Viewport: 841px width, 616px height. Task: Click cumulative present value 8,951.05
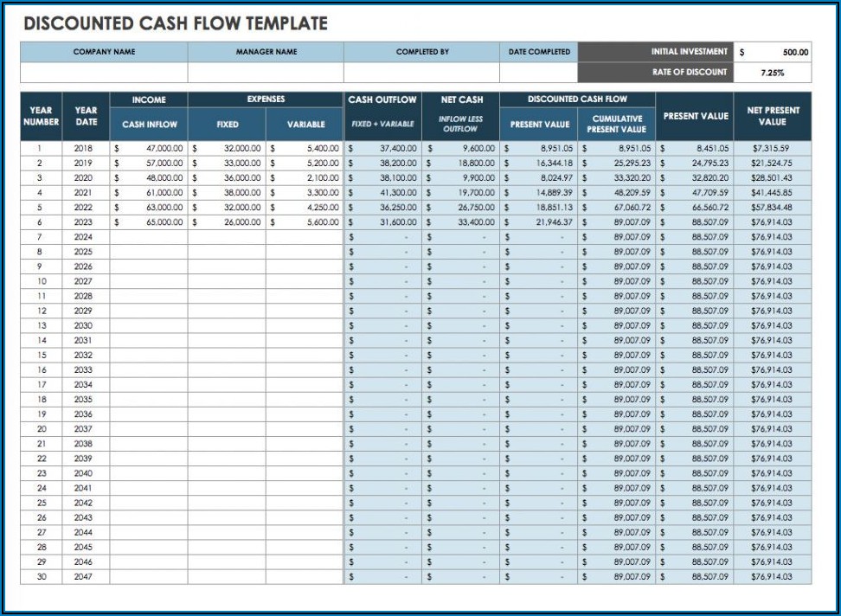(618, 148)
